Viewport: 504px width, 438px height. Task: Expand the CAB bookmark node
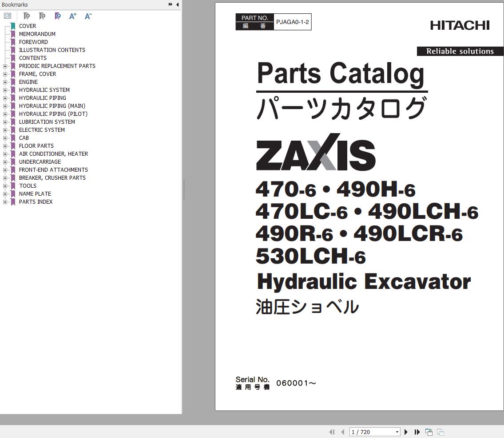pos(5,138)
